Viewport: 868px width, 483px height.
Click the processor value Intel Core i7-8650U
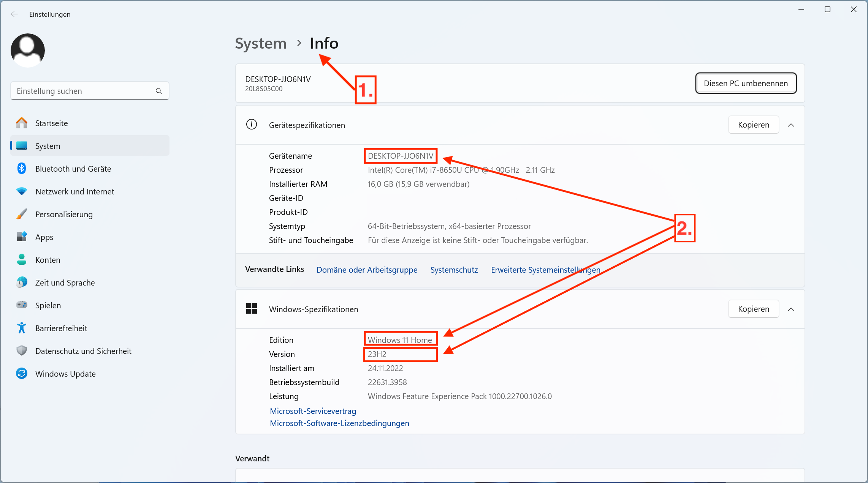coord(461,170)
